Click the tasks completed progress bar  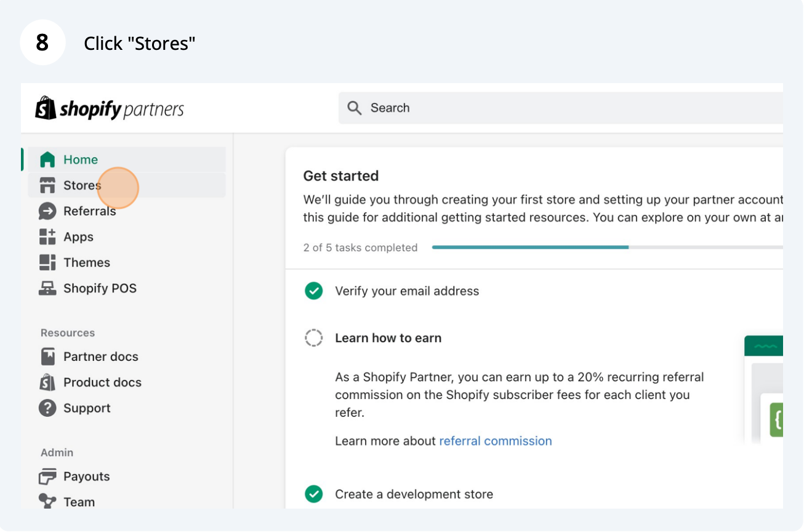click(x=607, y=248)
